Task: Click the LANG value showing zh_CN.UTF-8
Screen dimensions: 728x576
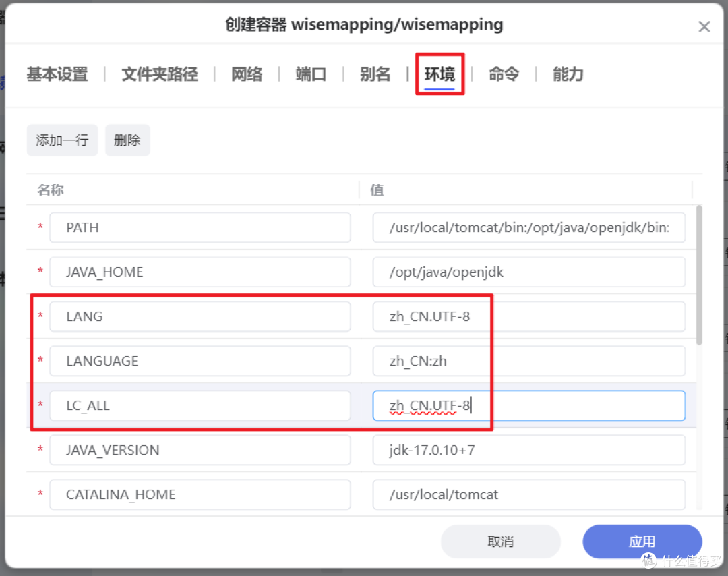Action: pos(528,316)
